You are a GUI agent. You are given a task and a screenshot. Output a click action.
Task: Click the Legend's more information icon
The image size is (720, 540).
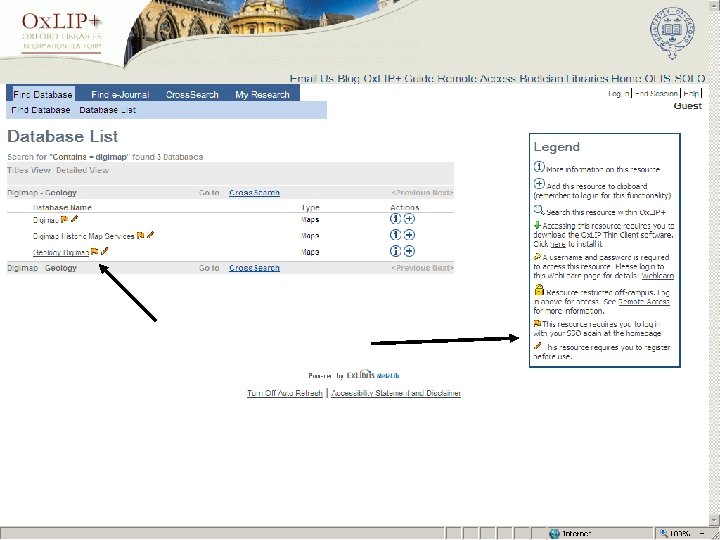point(539,167)
